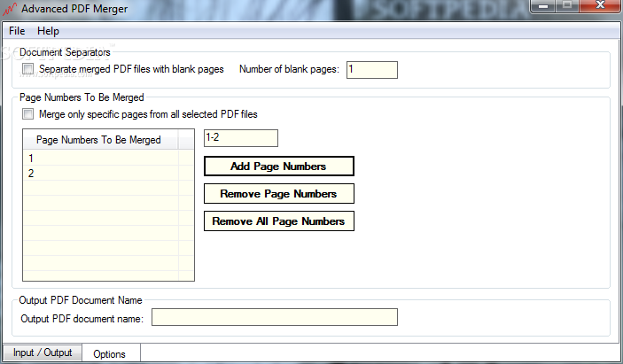Enable separating merged PDFs with blank pages

(x=27, y=69)
